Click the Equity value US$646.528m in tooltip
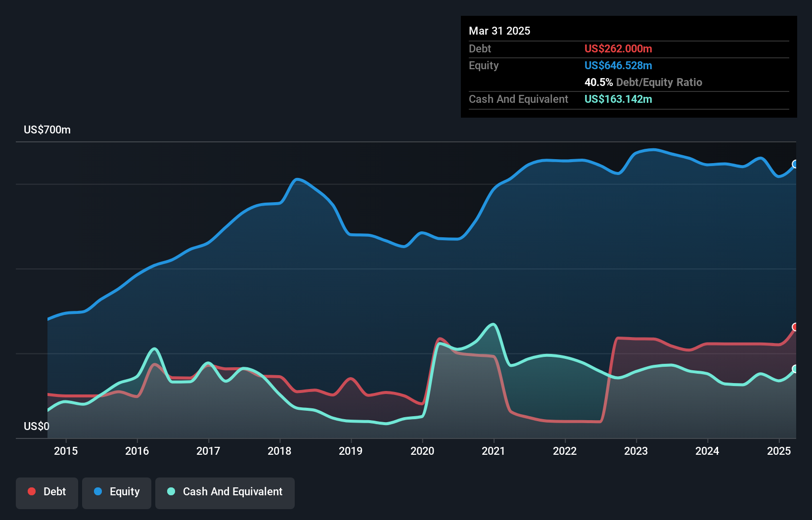The height and width of the screenshot is (520, 812). 618,65
